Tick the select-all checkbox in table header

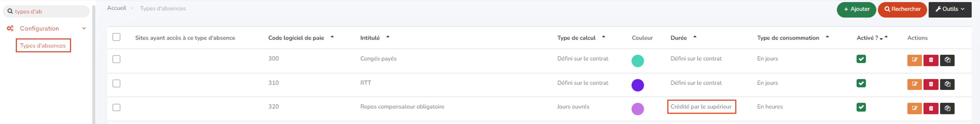coord(116,37)
